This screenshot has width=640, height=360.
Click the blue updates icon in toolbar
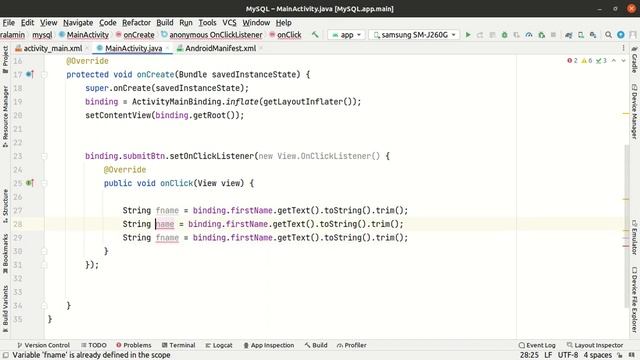(x=620, y=35)
